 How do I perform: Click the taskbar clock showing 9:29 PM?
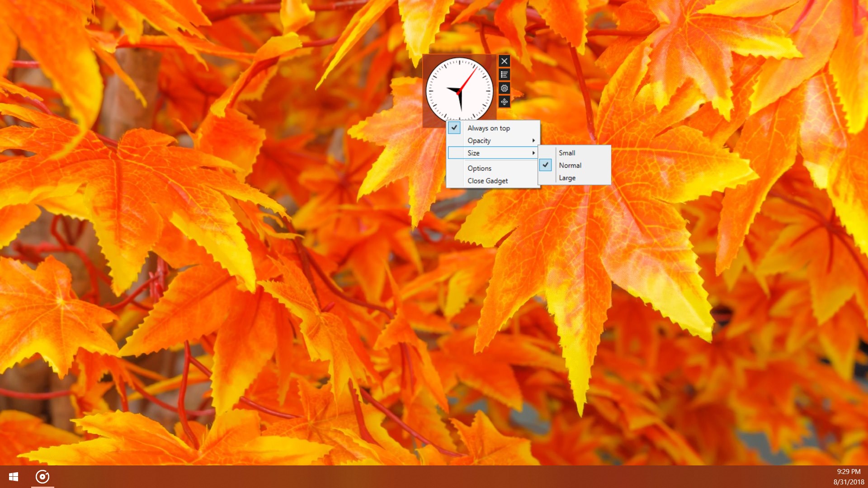[848, 472]
